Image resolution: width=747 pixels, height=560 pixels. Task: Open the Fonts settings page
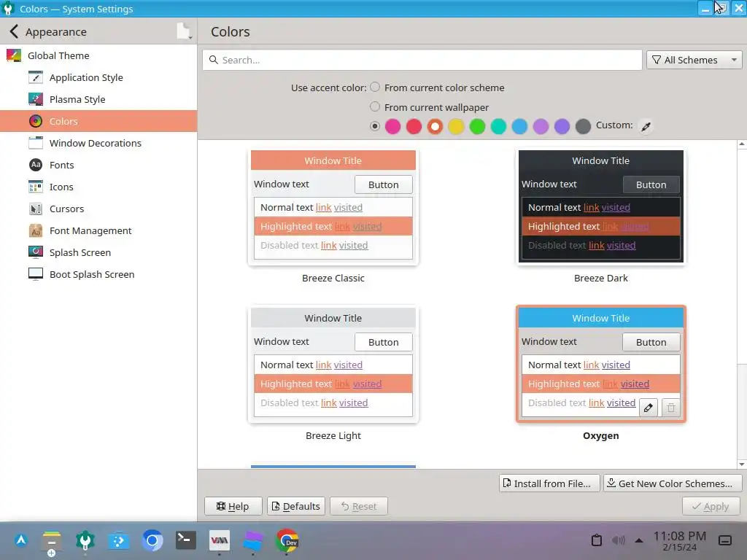[x=98, y=166]
